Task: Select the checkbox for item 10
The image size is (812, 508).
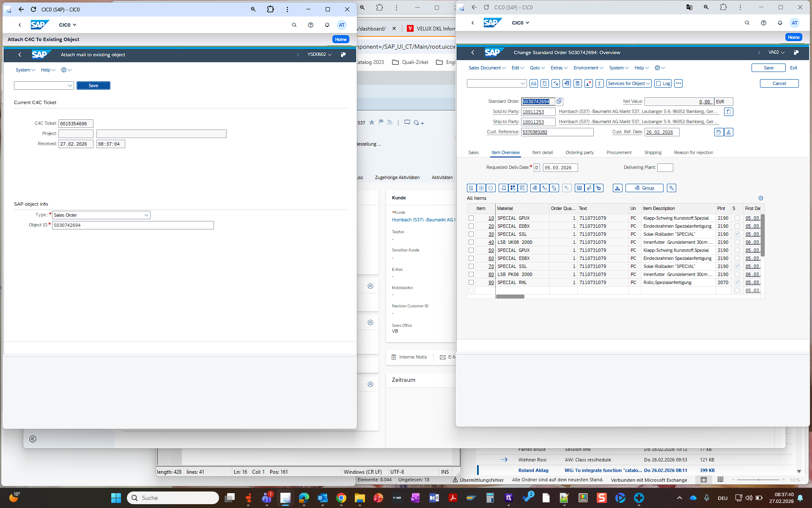Action: [471, 218]
